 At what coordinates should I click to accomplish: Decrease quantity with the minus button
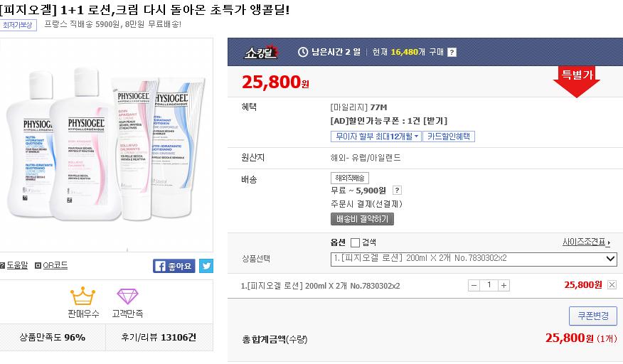point(474,285)
